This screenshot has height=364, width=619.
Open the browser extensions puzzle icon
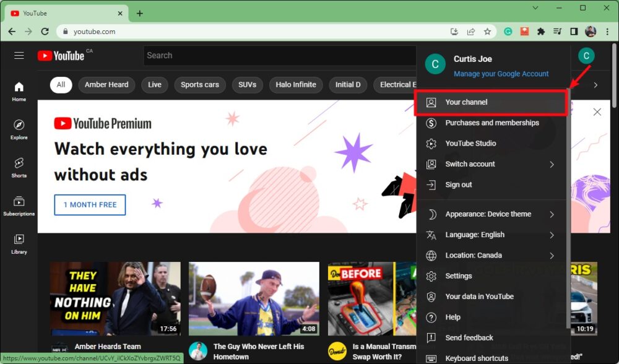[540, 31]
